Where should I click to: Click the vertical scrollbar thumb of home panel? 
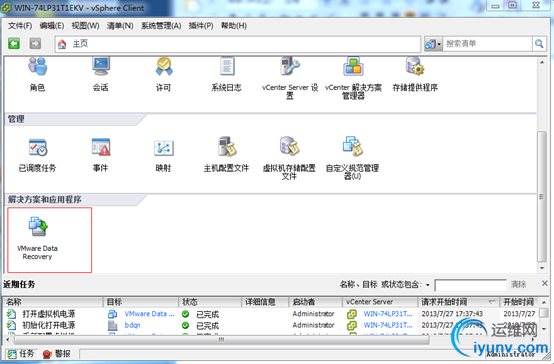pyautogui.click(x=542, y=196)
